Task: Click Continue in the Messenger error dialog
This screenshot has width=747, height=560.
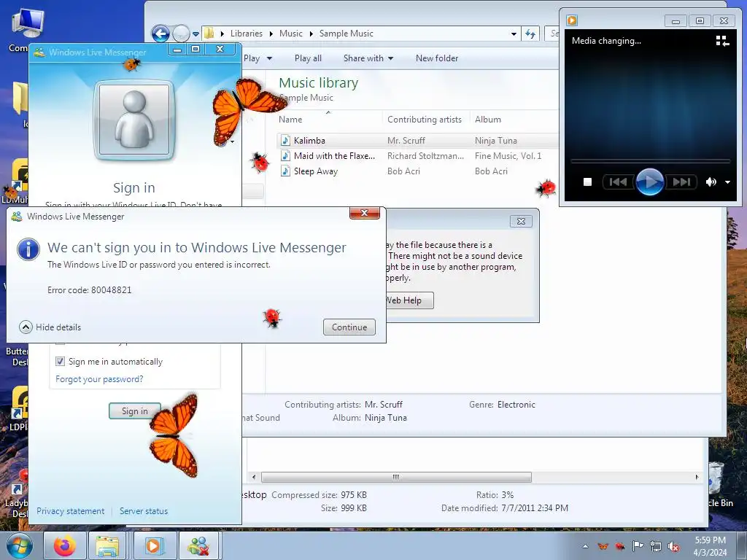Action: pyautogui.click(x=349, y=327)
